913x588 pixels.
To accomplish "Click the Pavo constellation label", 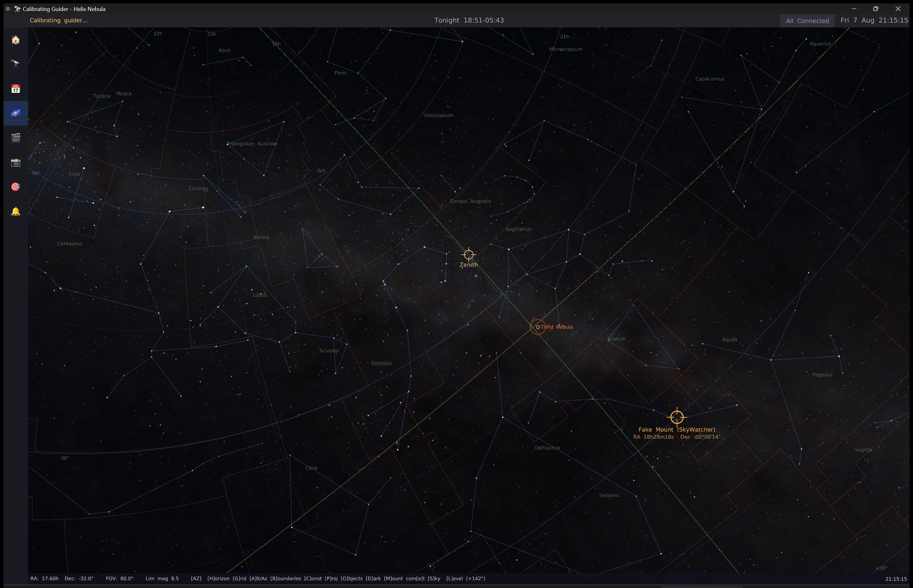I will pos(340,73).
